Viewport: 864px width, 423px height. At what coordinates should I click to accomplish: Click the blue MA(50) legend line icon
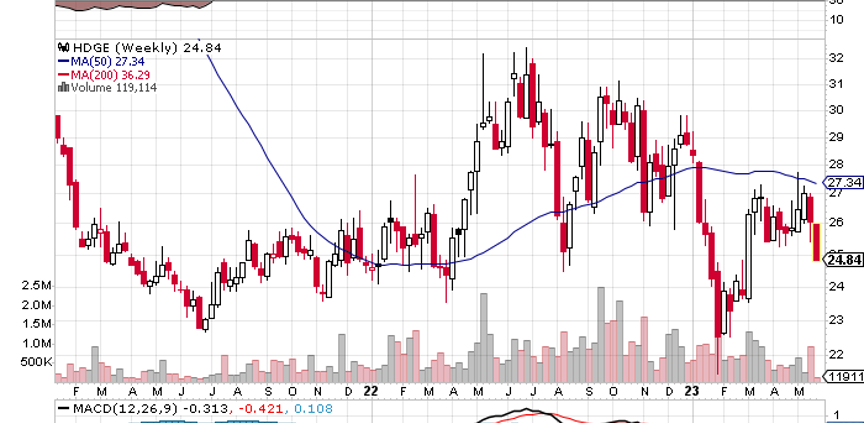(x=61, y=61)
